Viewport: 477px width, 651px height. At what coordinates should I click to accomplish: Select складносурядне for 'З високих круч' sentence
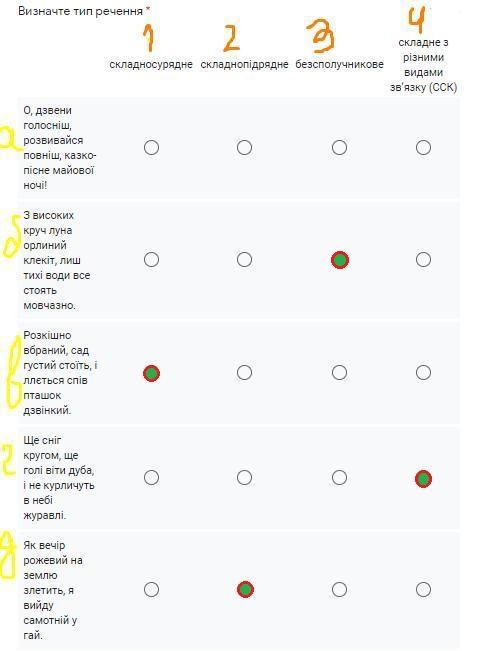click(151, 259)
